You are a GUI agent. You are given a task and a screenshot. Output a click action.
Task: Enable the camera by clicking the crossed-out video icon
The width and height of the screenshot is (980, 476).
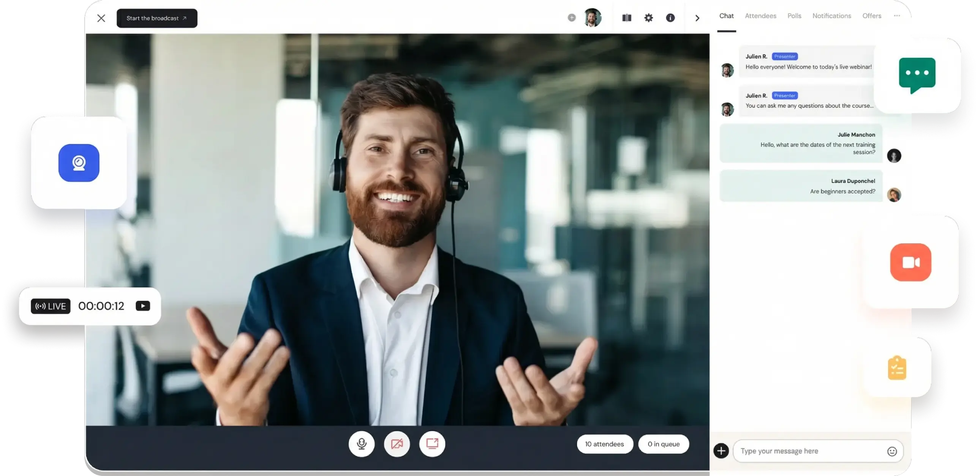pos(397,444)
